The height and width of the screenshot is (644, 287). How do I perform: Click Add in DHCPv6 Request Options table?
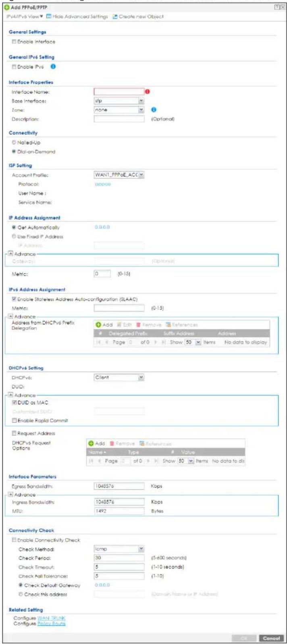(97, 443)
